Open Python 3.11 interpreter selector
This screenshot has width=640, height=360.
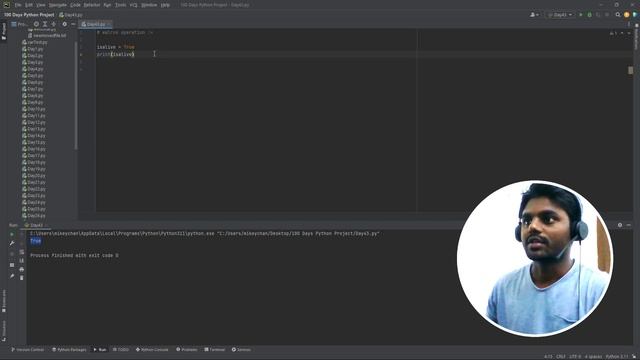[617, 357]
